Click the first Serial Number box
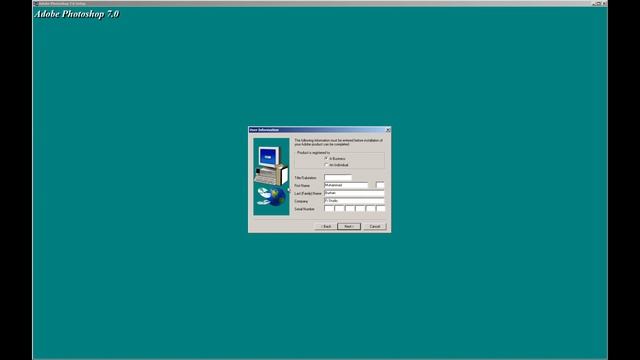 [329, 209]
